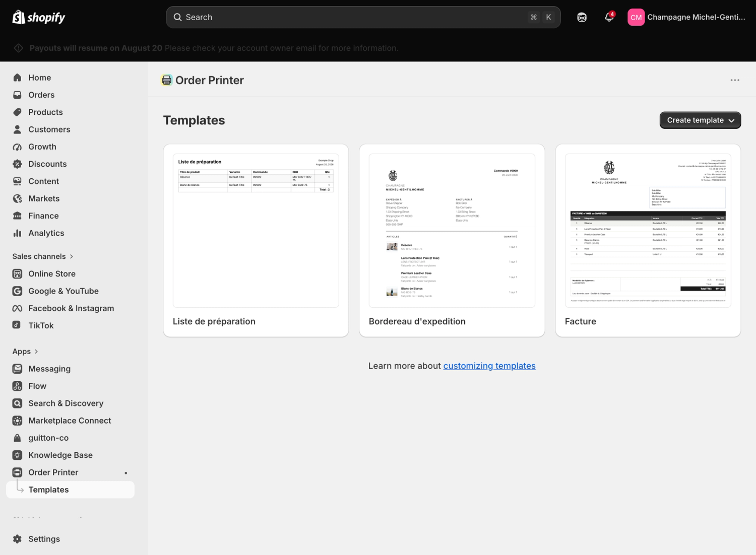Screen dimensions: 756x555
Task: Click the guitton-co lock icon
Action: tap(17, 438)
